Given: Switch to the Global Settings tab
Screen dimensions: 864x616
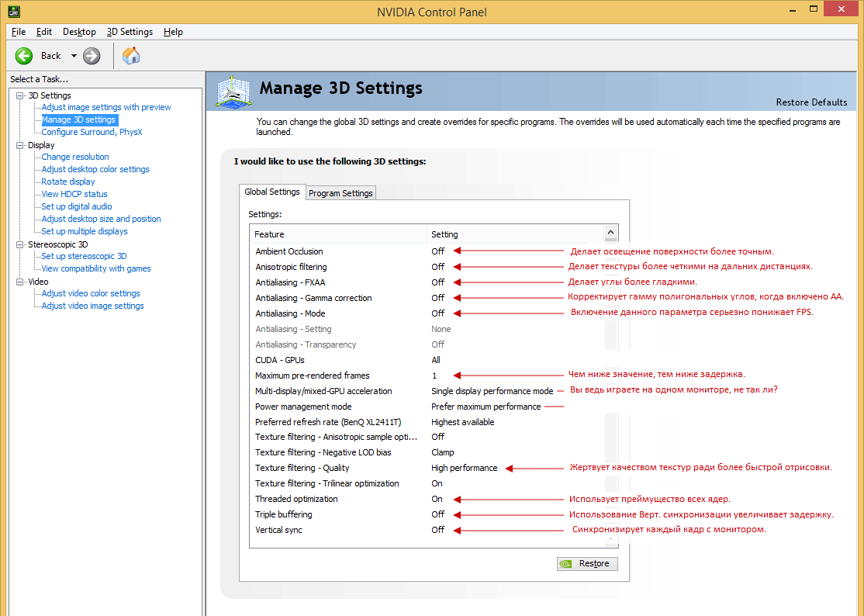Looking at the screenshot, I should [272, 192].
